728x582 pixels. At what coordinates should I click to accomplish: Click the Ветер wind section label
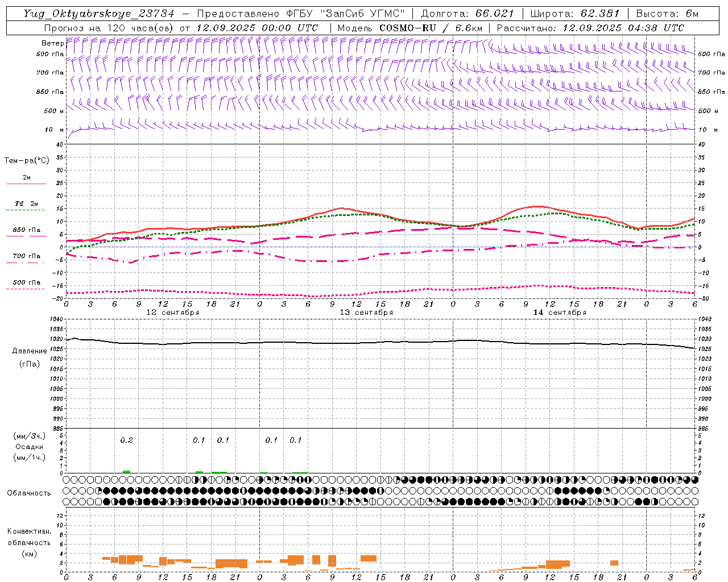click(x=52, y=43)
